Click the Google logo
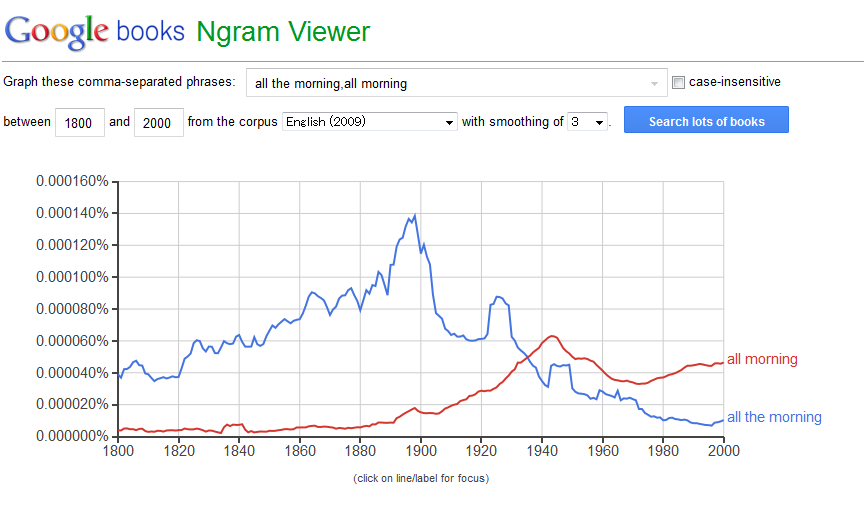 [x=57, y=31]
